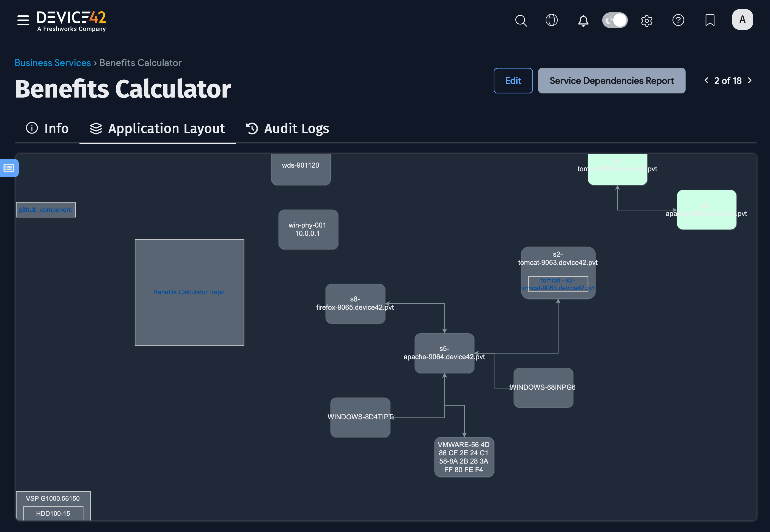Go to next business service
This screenshot has width=770, height=532.
(750, 80)
